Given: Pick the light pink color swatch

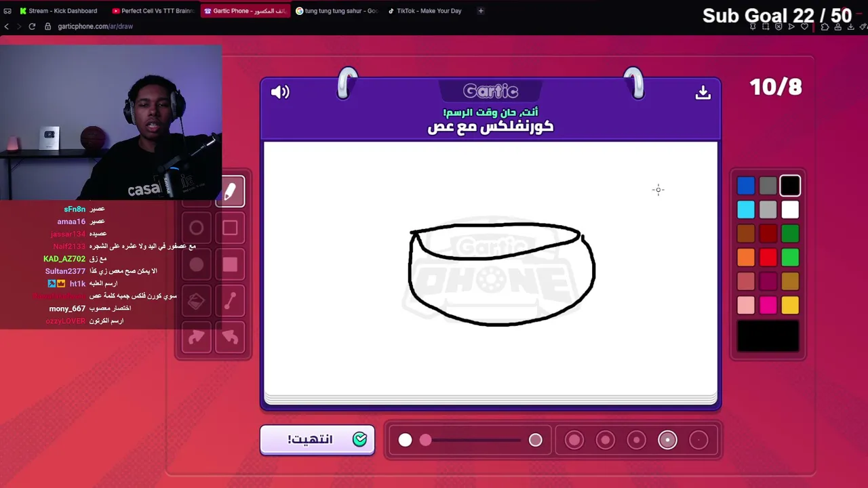Looking at the screenshot, I should (746, 306).
